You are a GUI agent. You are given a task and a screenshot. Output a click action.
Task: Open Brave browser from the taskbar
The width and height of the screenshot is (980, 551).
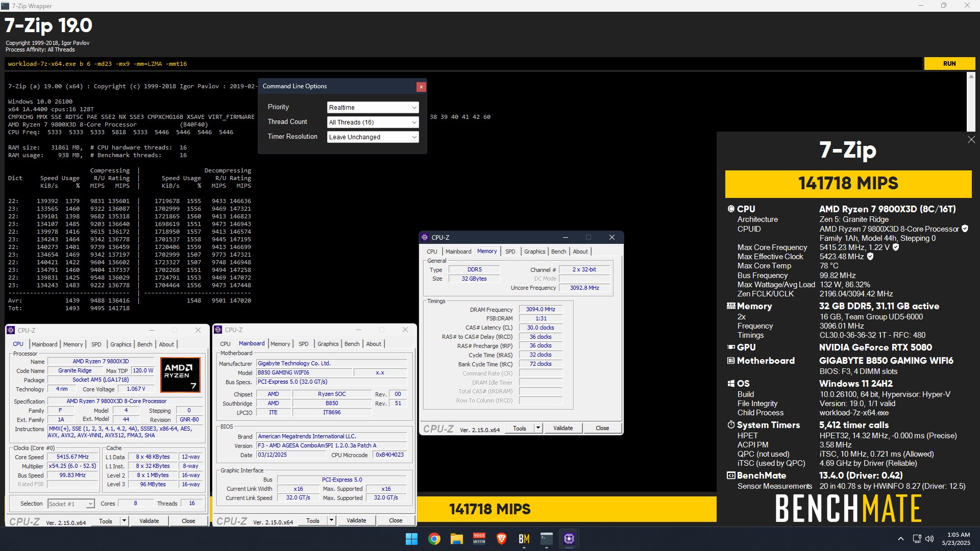click(502, 539)
